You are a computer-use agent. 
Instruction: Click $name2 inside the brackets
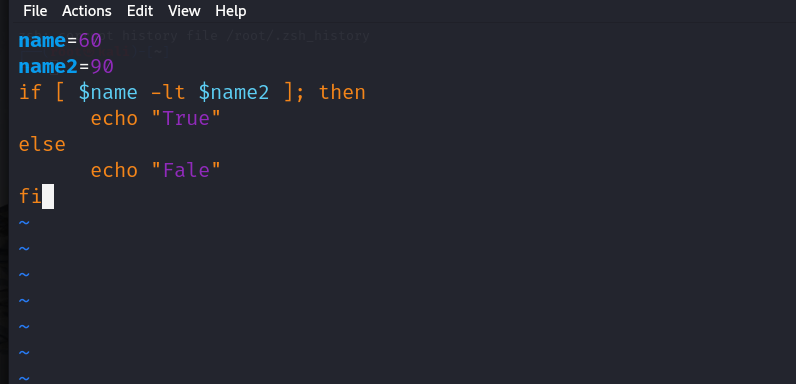click(x=234, y=92)
